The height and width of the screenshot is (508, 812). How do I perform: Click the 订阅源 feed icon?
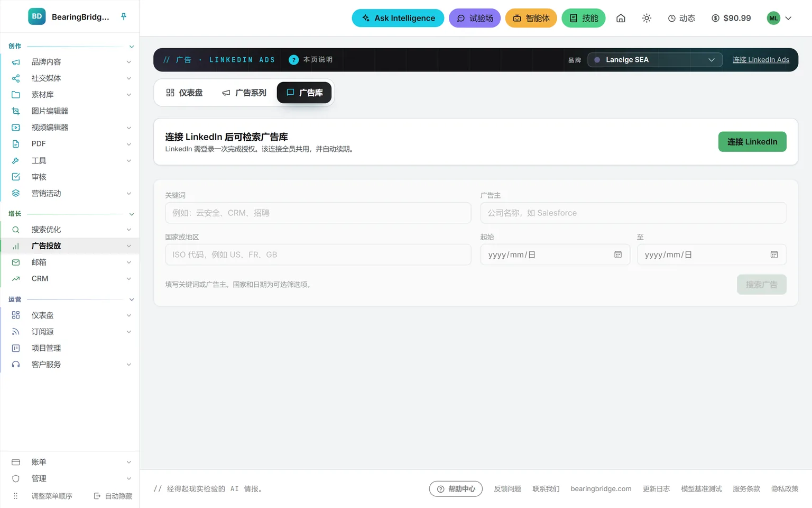point(16,332)
